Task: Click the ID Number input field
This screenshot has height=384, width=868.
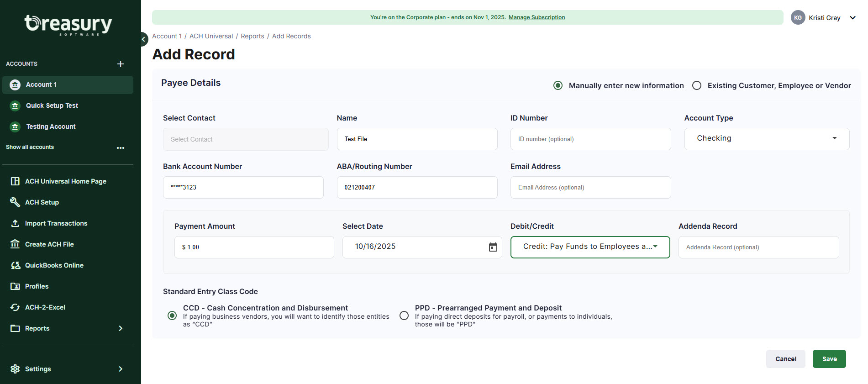Action: click(x=590, y=139)
